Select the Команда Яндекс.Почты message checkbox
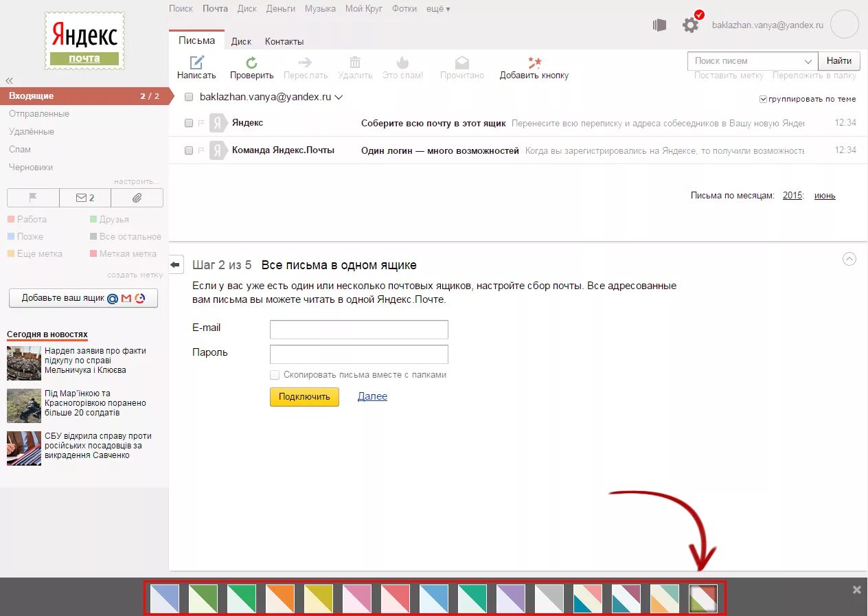Viewport: 868px width, 616px height. [x=189, y=150]
